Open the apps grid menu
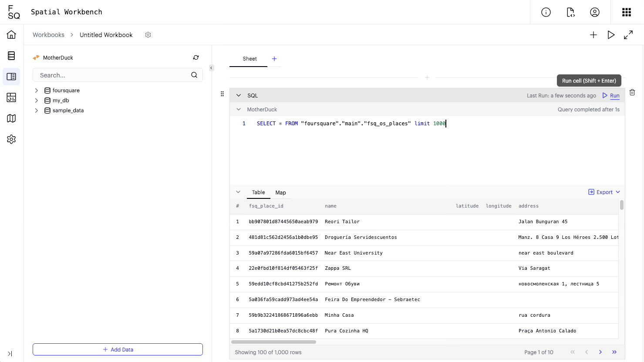Viewport: 644px width, 362px height. point(627,12)
